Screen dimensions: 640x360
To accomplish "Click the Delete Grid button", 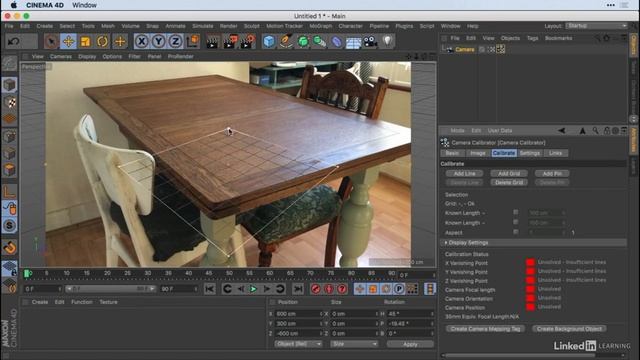I will click(509, 182).
